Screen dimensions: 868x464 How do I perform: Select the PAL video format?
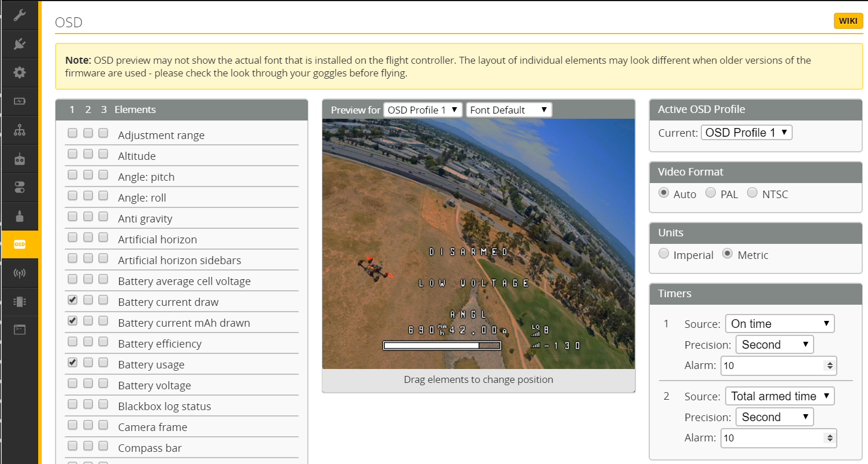point(711,193)
